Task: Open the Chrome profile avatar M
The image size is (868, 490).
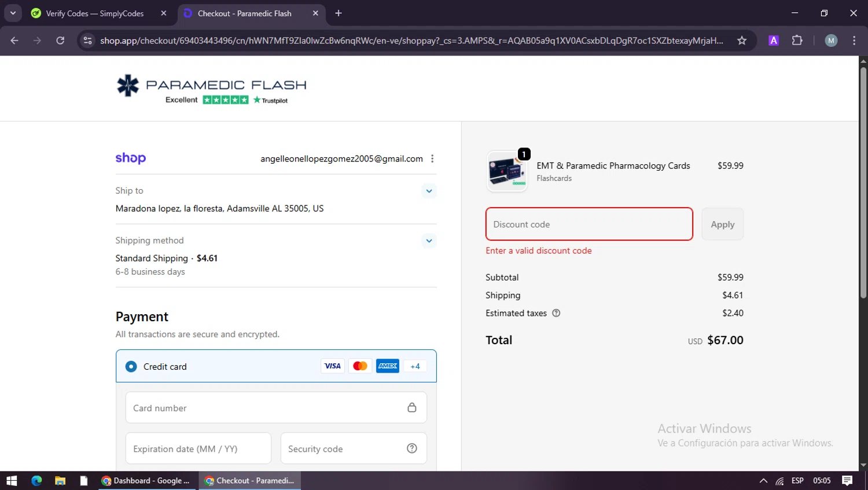Action: coord(831,40)
